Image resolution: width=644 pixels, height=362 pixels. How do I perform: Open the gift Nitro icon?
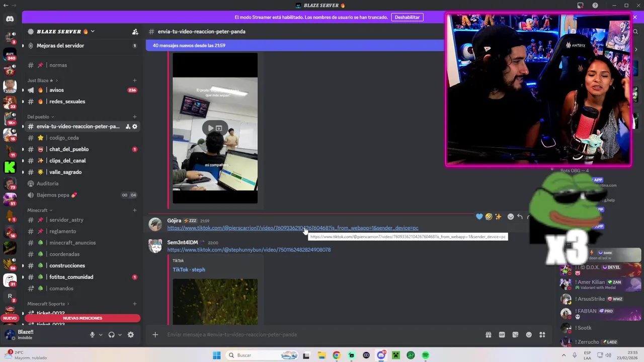tap(488, 335)
